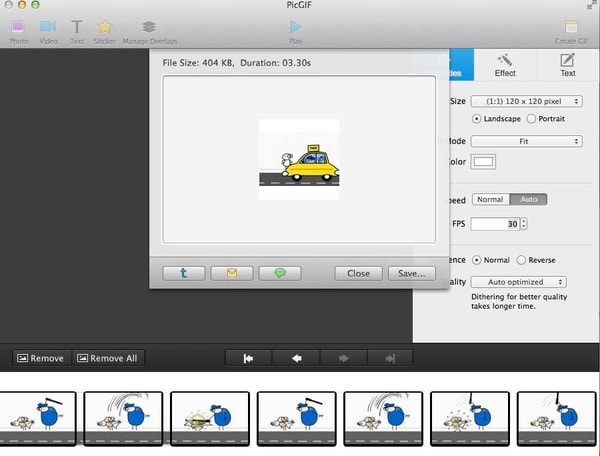Select the third frame thumbnail with yellow impact burst
The width and height of the screenshot is (600, 456).
pos(210,419)
